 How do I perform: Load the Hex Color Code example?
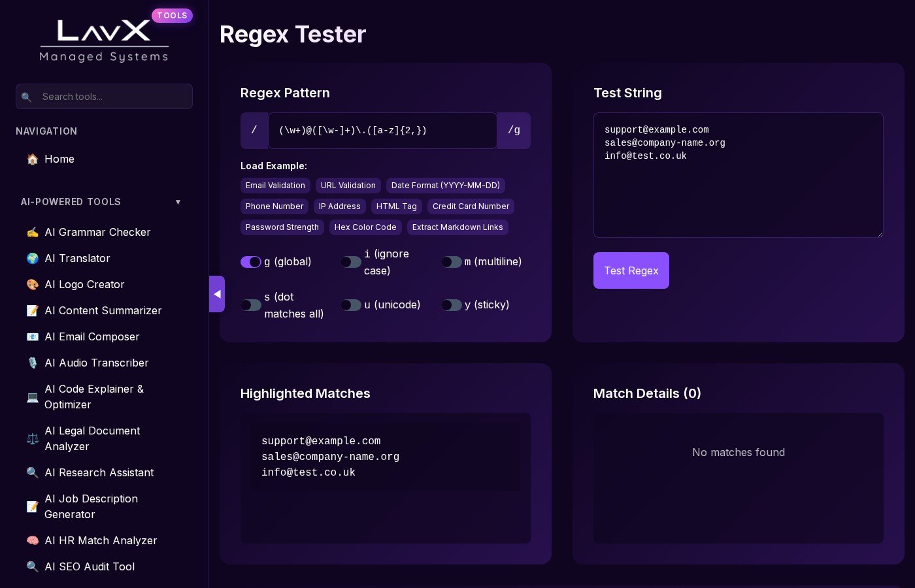click(365, 227)
